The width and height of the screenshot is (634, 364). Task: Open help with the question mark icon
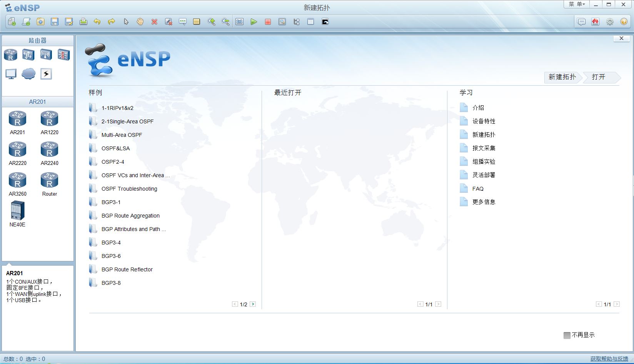coord(624,22)
